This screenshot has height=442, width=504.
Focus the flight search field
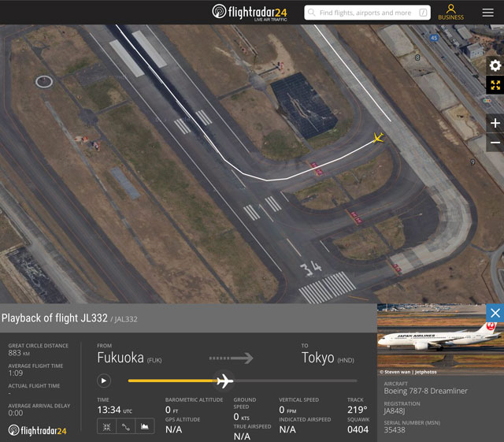[x=360, y=13]
